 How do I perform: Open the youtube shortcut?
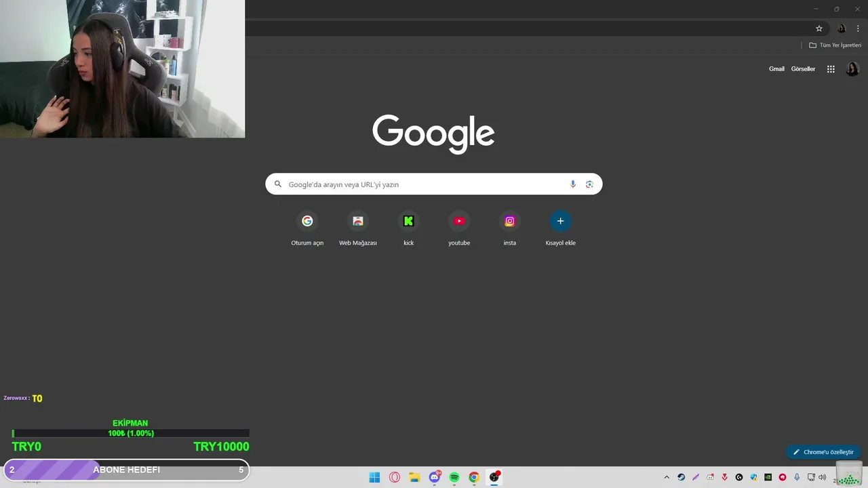[459, 229]
